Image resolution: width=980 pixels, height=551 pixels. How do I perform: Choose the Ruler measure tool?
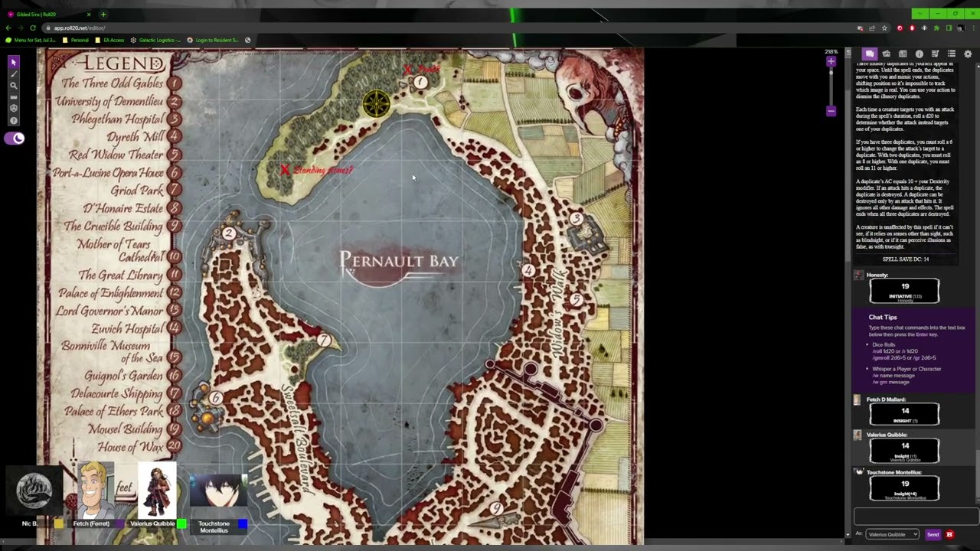point(13,97)
